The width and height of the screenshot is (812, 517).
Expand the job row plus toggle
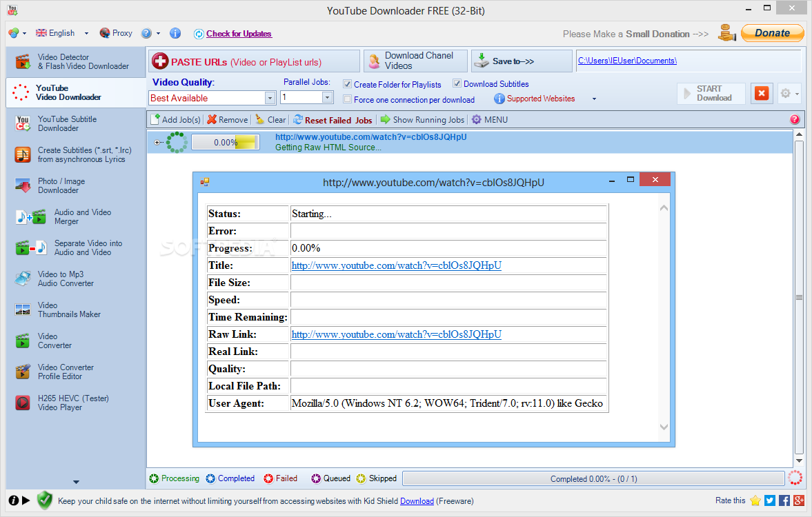[157, 142]
